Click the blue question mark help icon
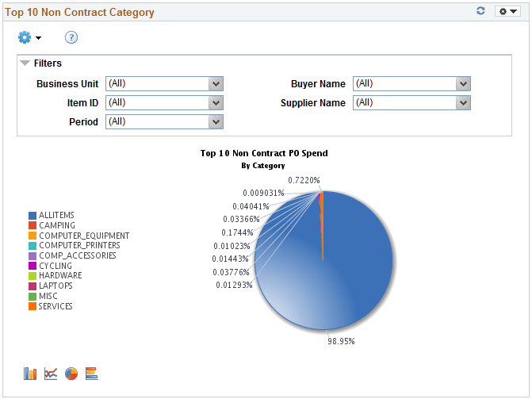The image size is (532, 399). click(x=71, y=37)
